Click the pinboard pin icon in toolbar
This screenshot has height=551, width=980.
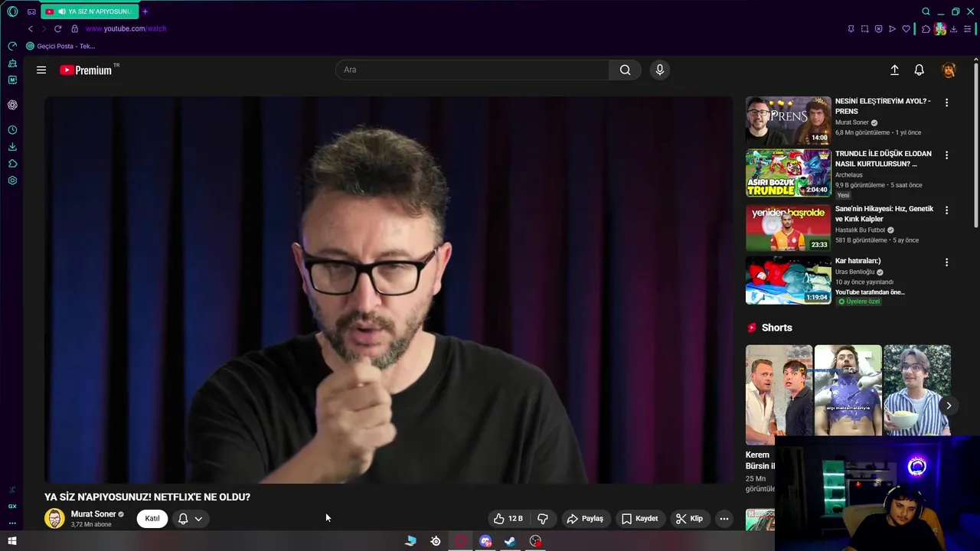click(851, 29)
